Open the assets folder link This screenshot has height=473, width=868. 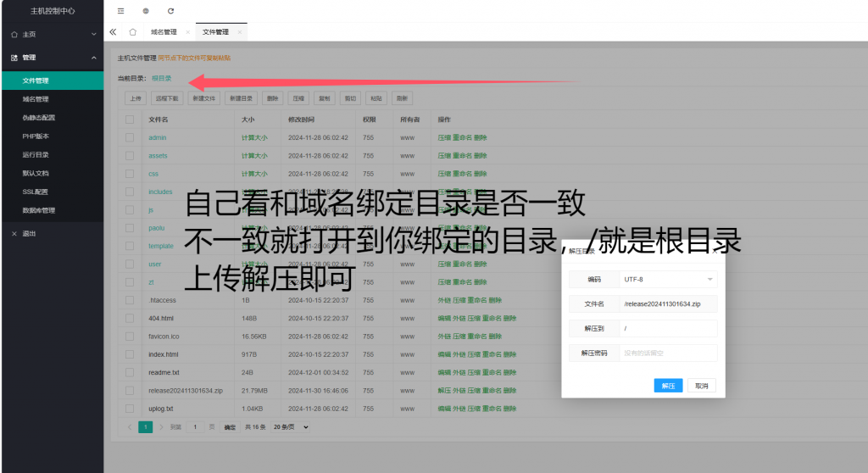coord(158,156)
